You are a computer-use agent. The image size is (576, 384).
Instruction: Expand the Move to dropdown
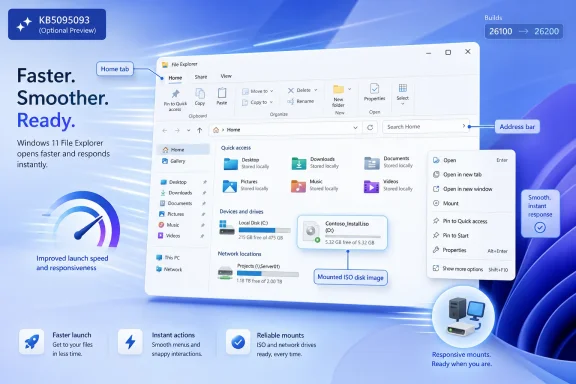(272, 91)
